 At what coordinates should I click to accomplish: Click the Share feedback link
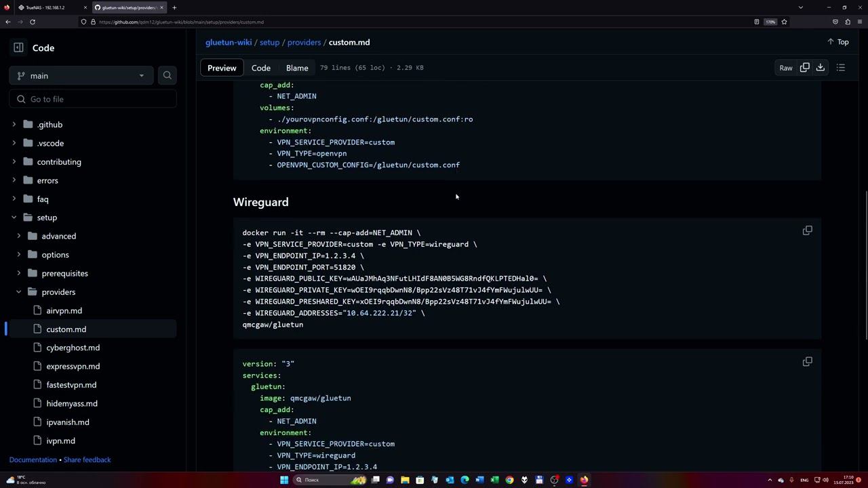pos(87,460)
